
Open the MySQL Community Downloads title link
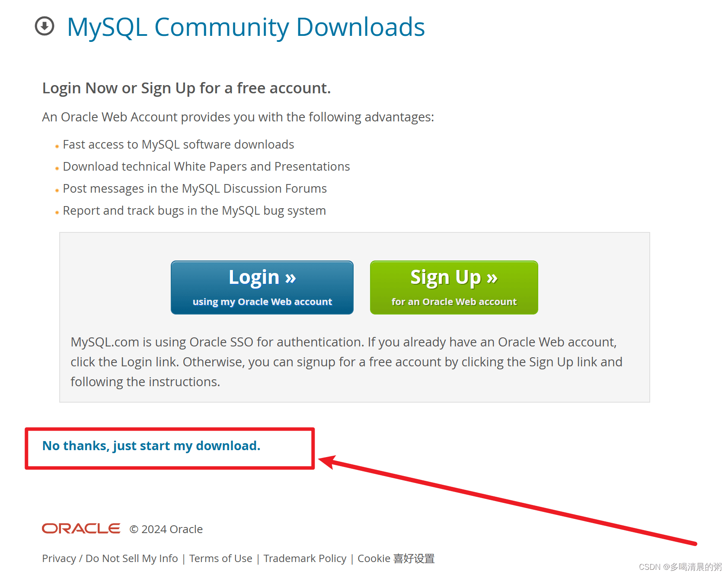tap(246, 27)
